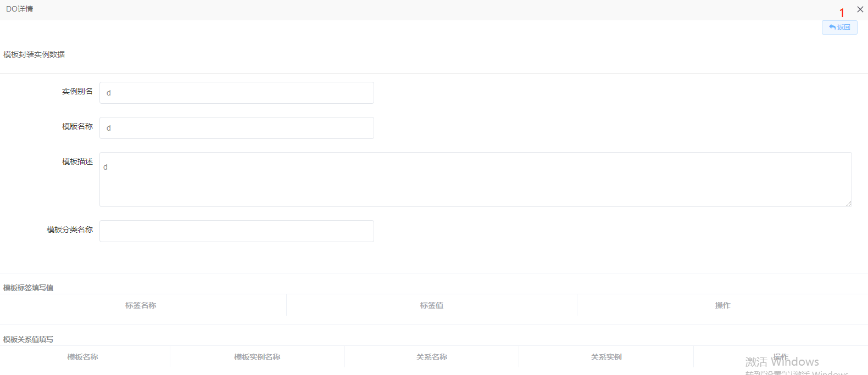
Task: Click the 模板标签填写值 section title
Action: [x=29, y=288]
